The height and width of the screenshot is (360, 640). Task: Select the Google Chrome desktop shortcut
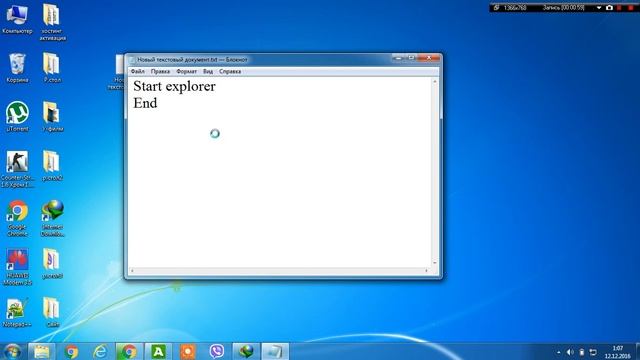[17, 218]
